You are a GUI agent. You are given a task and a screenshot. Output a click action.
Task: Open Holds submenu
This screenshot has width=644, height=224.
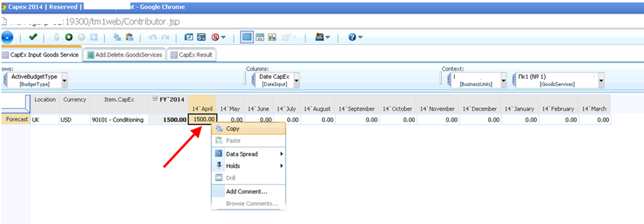248,166
